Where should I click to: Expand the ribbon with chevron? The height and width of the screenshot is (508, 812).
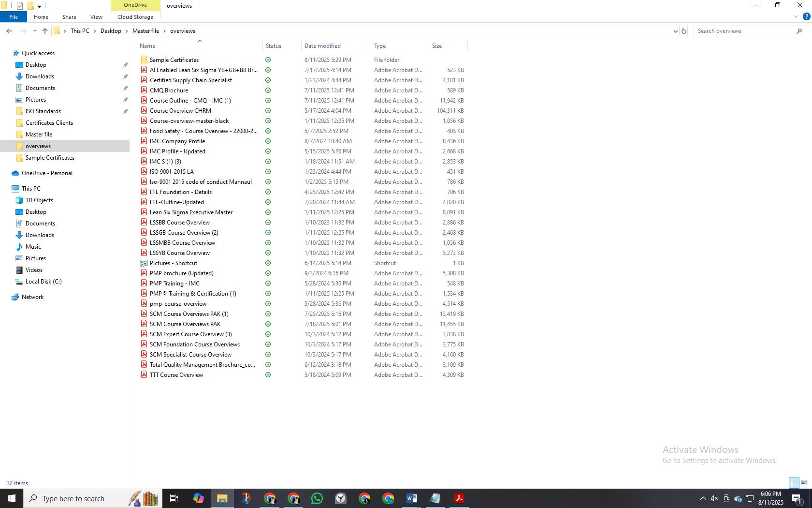[796, 16]
